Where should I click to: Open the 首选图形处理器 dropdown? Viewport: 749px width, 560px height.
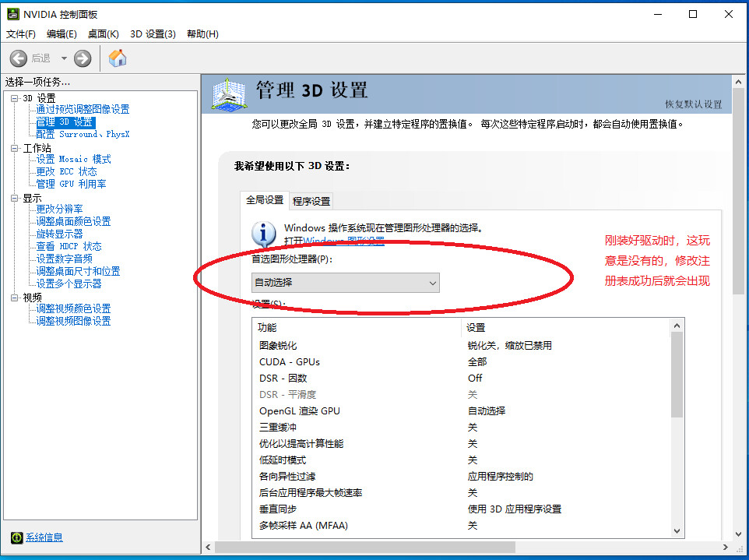[x=346, y=283]
